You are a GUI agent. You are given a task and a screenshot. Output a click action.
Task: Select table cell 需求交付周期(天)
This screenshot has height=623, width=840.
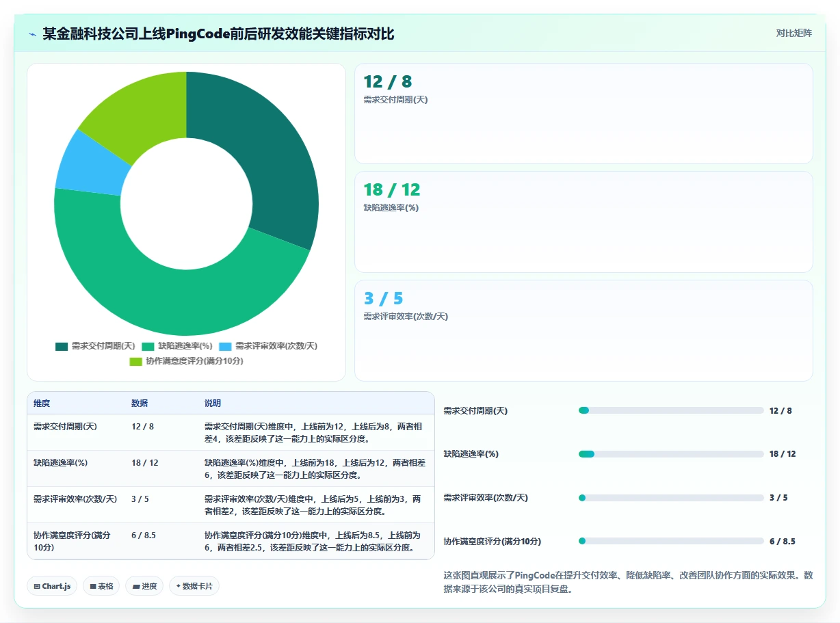coord(76,432)
